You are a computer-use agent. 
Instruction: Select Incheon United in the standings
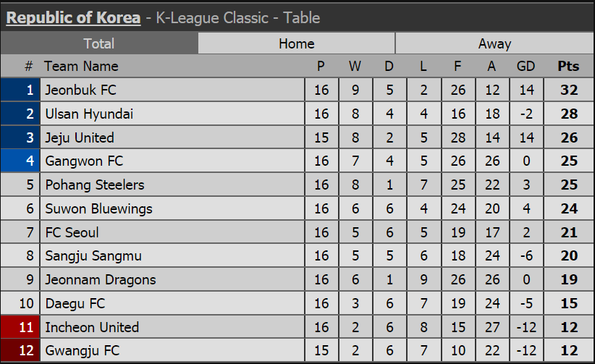click(x=92, y=327)
